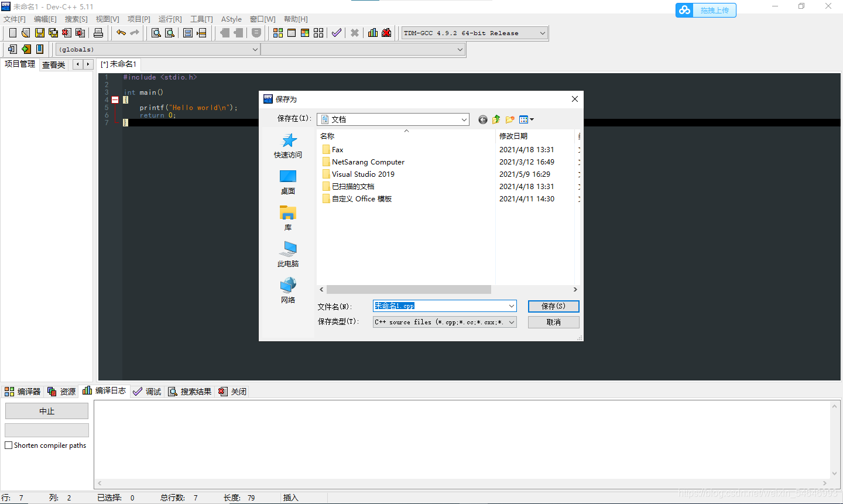Collapse code fold marker at line 4

(115, 100)
